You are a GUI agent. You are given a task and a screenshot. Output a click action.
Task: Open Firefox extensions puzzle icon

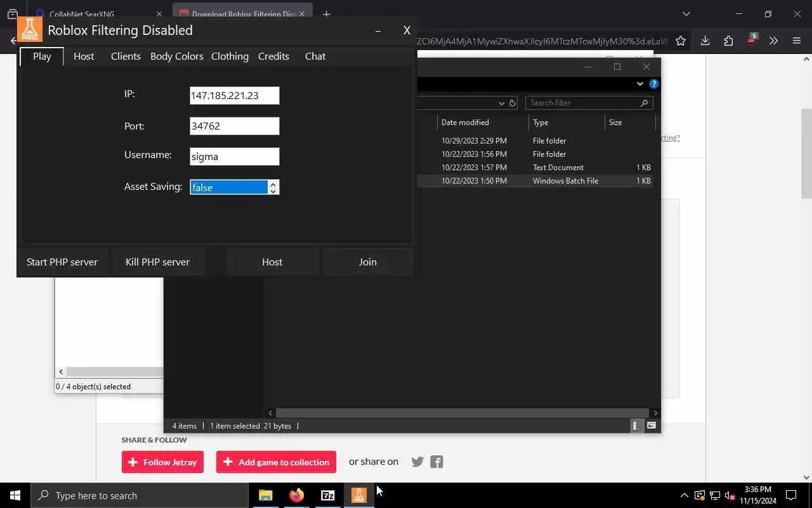coord(728,41)
